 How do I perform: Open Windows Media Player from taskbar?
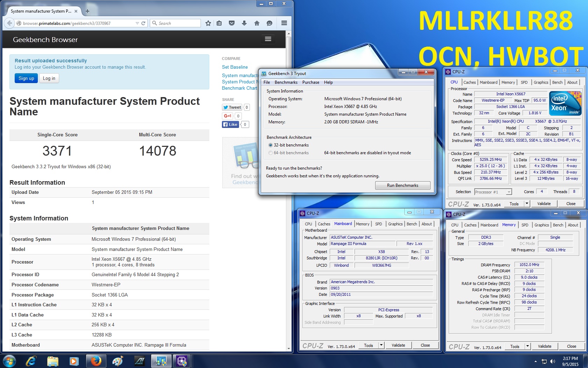click(x=74, y=361)
